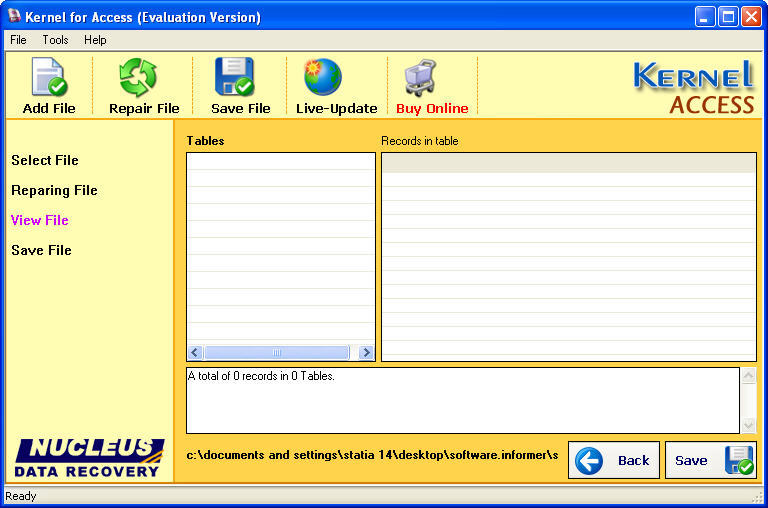Click up arrow of log box scrollbar
768x508 pixels.
[748, 376]
